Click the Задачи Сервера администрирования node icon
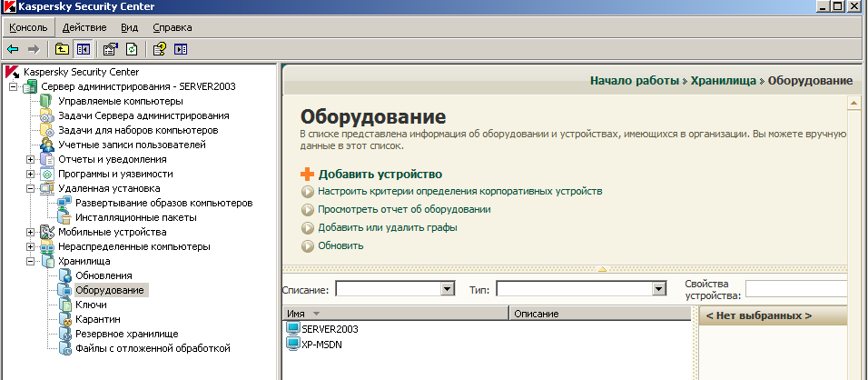Screen dimensions: 868x380 [x=47, y=115]
